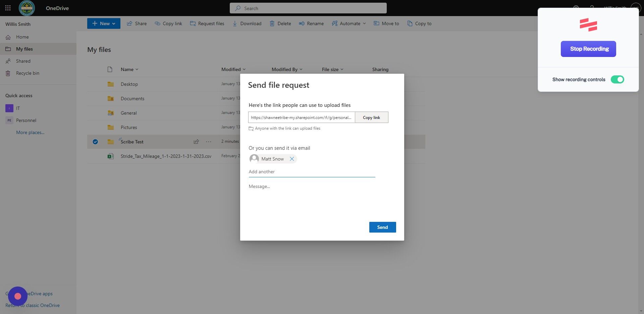Image resolution: width=644 pixels, height=314 pixels.
Task: Click the Request files toolbar icon
Action: 193,23
